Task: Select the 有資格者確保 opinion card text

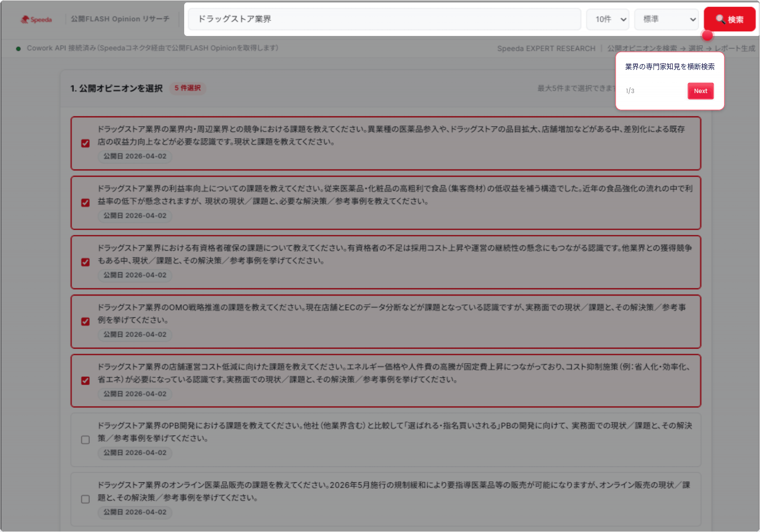Action: [x=395, y=254]
